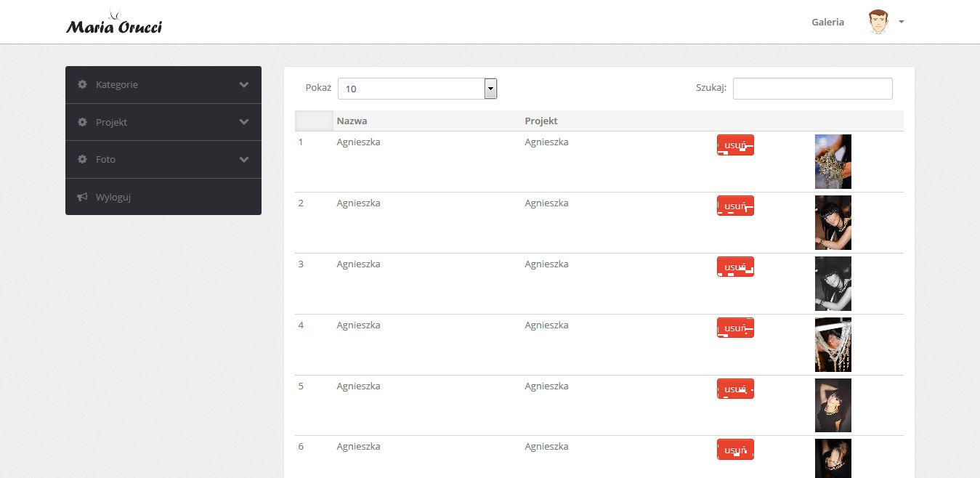This screenshot has width=980, height=478.
Task: Click the Szukaj label
Action: [711, 87]
